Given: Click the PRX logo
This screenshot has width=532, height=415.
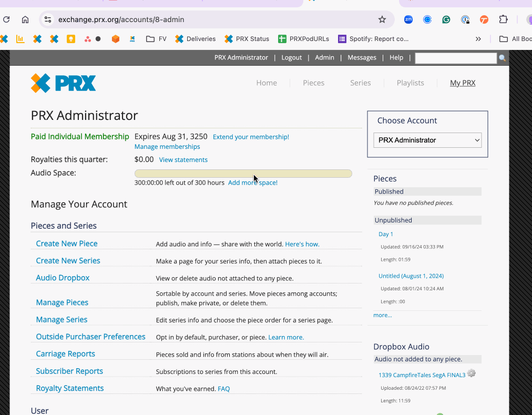Looking at the screenshot, I should click(x=63, y=83).
